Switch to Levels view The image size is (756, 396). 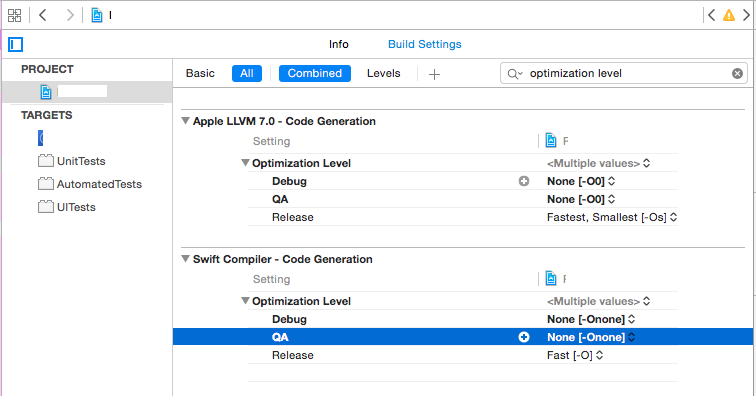coord(383,73)
